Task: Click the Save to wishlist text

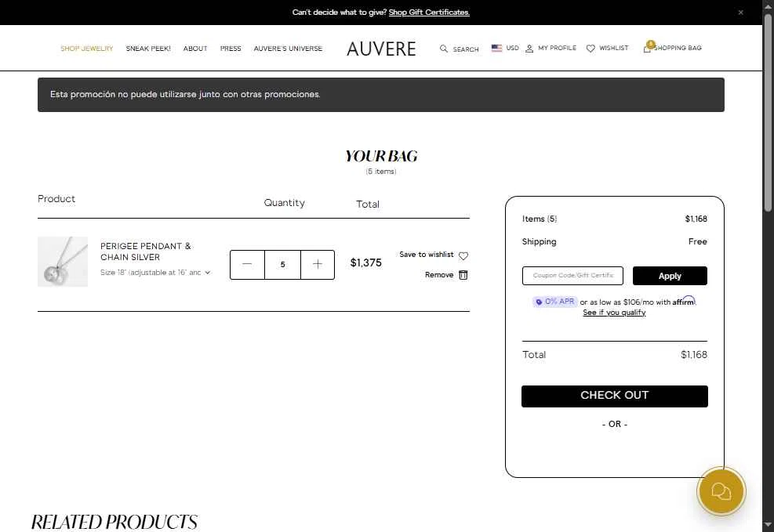Action: coord(426,255)
